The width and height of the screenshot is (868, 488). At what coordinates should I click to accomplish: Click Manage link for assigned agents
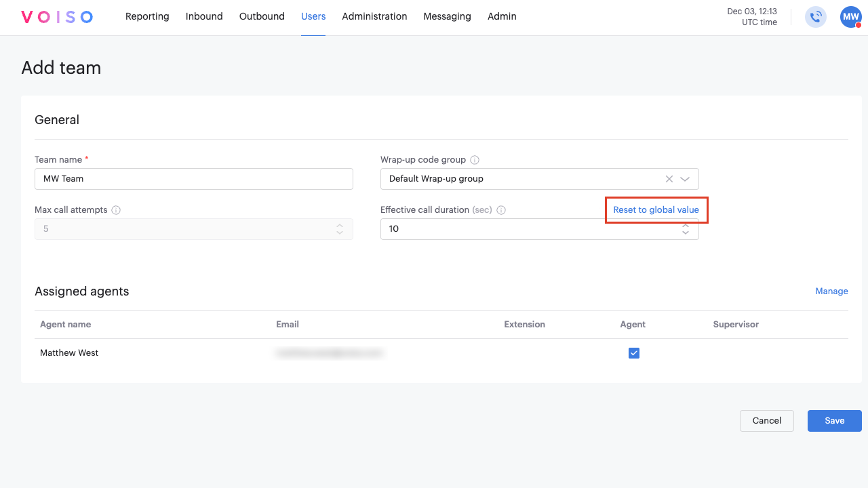(x=831, y=291)
